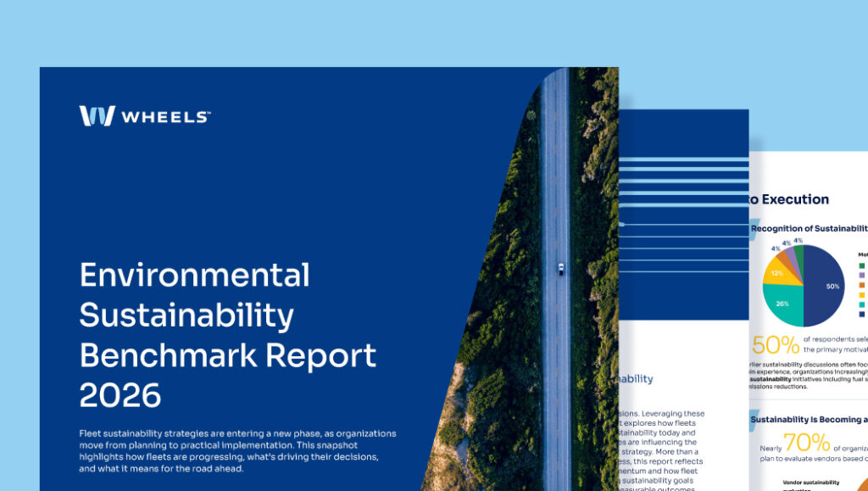Viewport: 868px width, 491px height.
Task: Click the large yellow '50%' statistic
Action: 775,345
